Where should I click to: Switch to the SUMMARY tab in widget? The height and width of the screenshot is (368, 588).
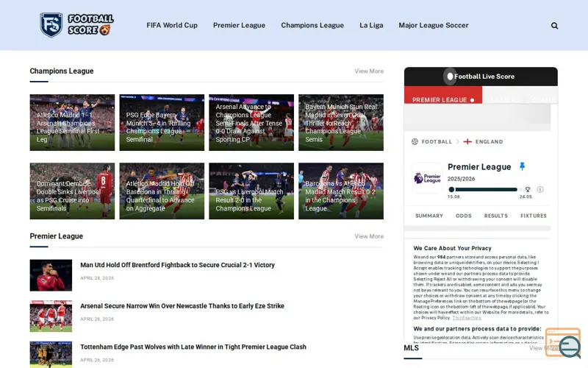point(429,216)
